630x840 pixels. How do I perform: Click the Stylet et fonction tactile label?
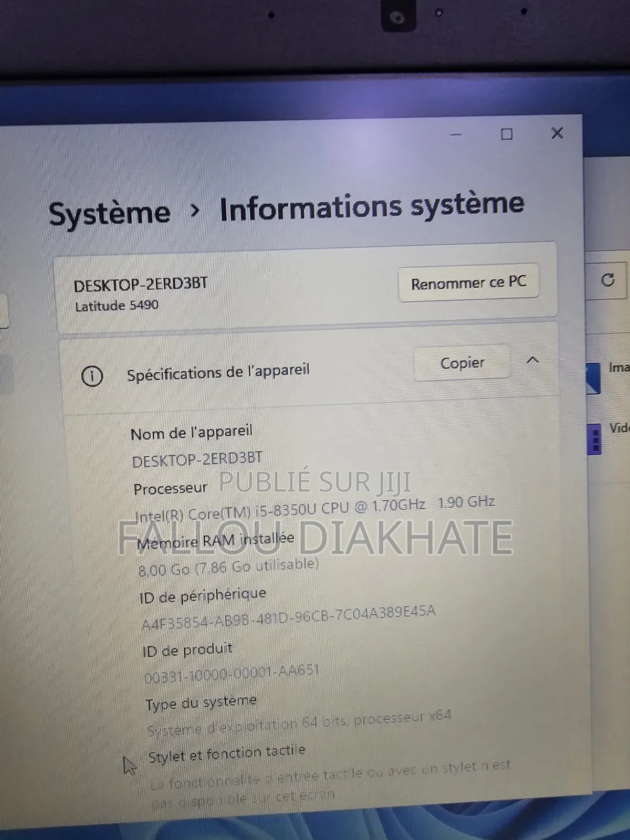pos(227,754)
